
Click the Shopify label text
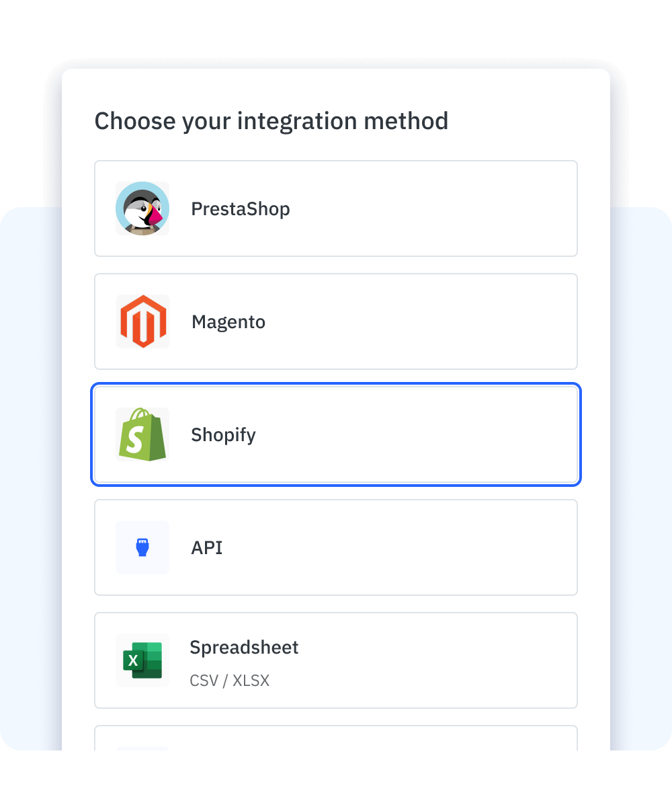click(223, 434)
